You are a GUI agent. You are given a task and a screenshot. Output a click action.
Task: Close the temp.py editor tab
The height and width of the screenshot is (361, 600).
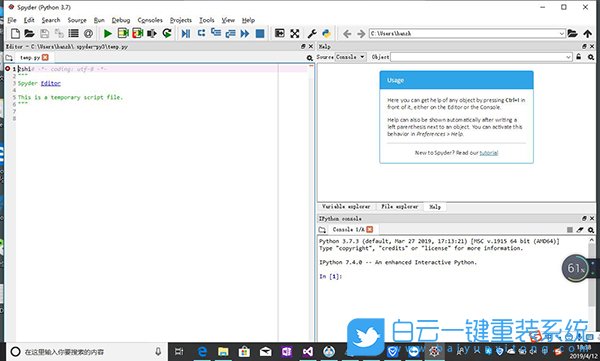click(45, 57)
